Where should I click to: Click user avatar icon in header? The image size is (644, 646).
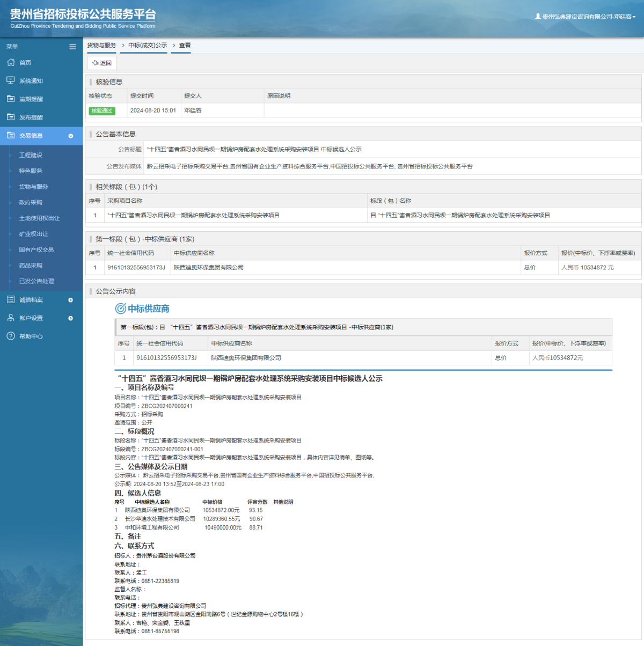pyautogui.click(x=538, y=17)
